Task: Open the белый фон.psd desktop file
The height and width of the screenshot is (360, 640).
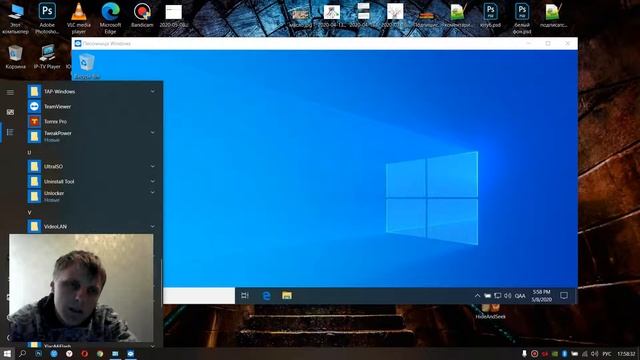Action: point(522,18)
